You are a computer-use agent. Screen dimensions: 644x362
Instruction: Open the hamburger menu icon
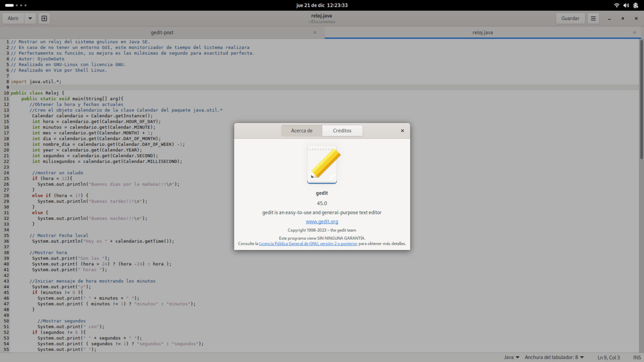pos(593,18)
